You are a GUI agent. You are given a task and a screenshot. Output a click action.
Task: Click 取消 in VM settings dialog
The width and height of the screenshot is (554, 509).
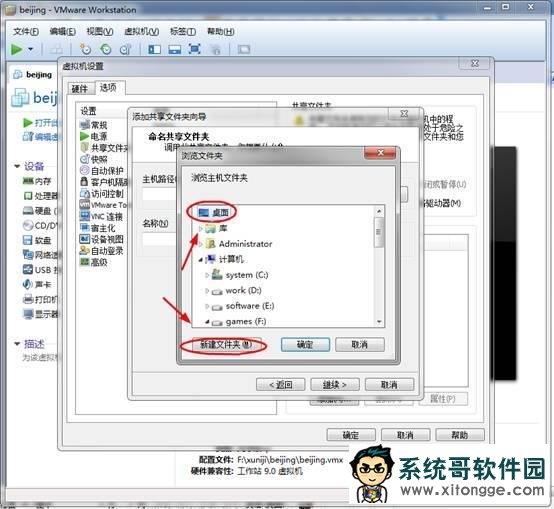[x=405, y=435]
